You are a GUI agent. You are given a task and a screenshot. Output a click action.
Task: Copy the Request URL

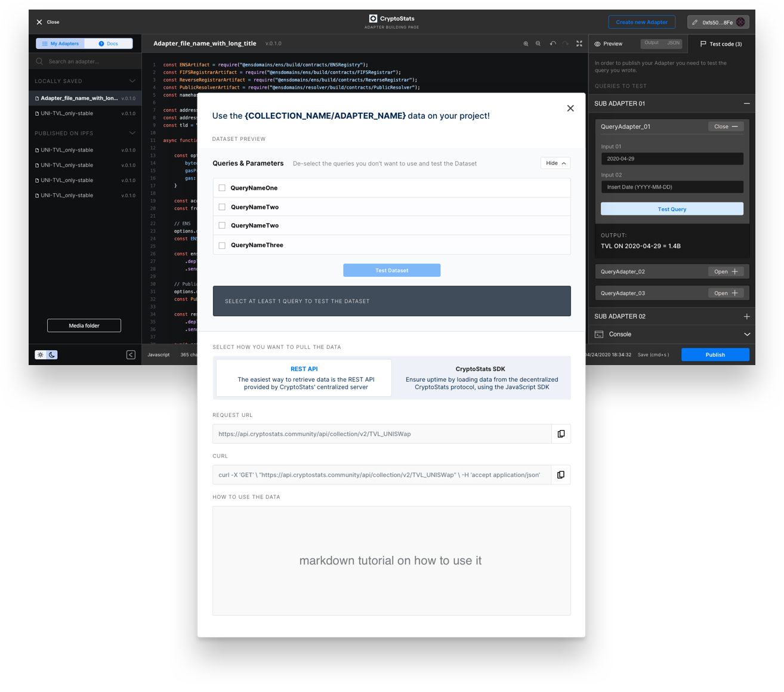[x=561, y=434]
